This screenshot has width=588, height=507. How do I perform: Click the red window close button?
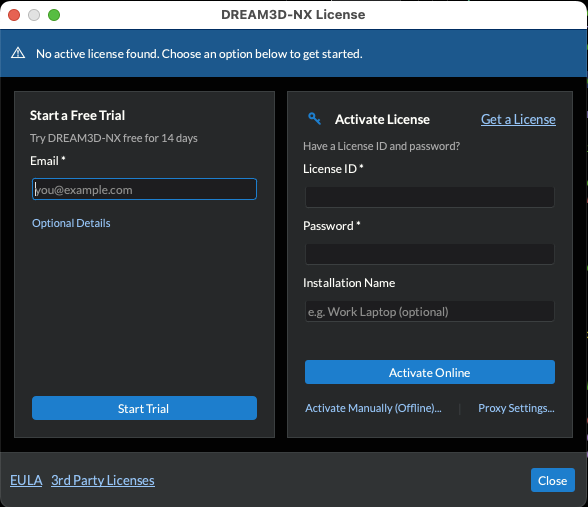pyautogui.click(x=14, y=15)
